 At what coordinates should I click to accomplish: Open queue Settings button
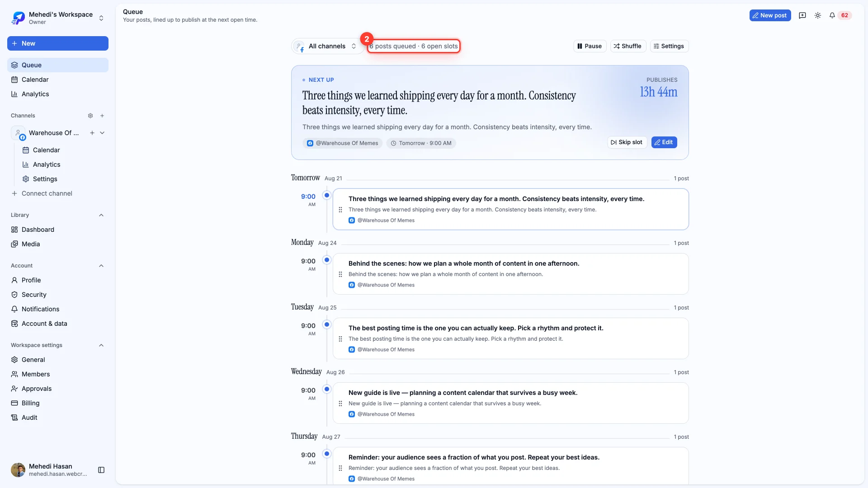(669, 46)
